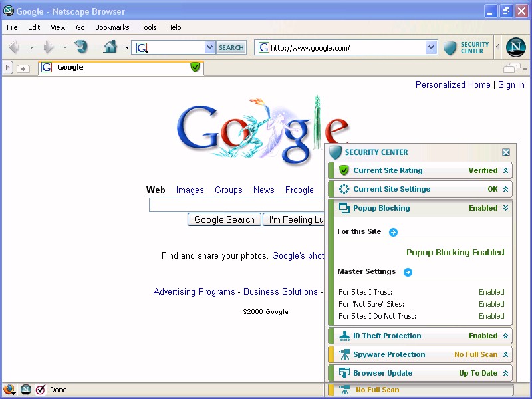Expand the Current Site Rating section
The width and height of the screenshot is (532, 399).
coord(505,170)
